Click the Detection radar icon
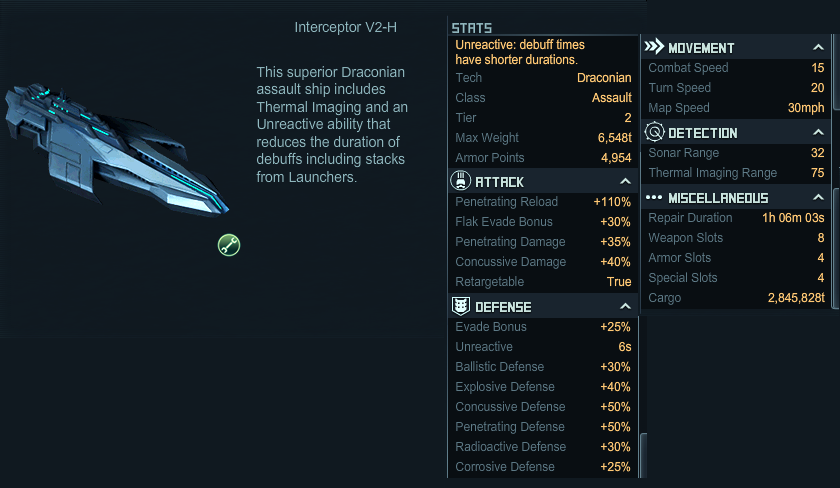The image size is (840, 488). tap(654, 132)
